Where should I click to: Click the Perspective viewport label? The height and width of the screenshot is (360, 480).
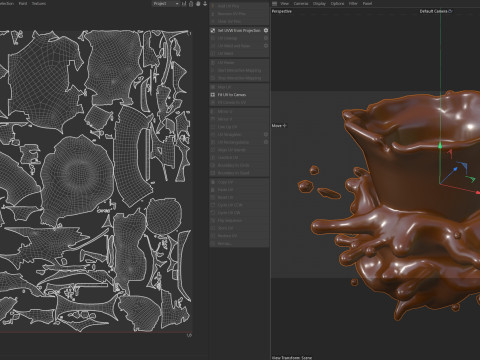click(281, 11)
